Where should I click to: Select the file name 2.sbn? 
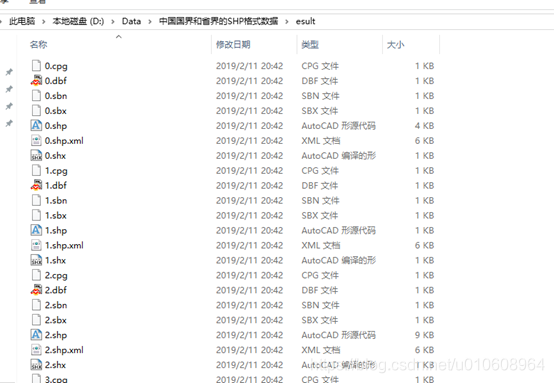(56, 305)
